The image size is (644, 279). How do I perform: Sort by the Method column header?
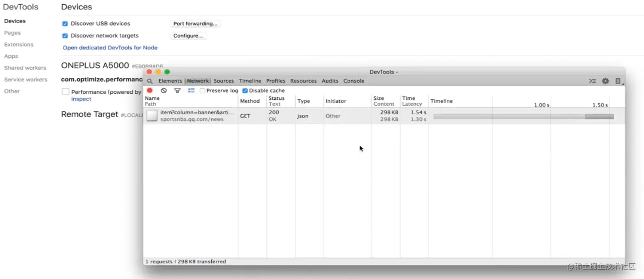(252, 101)
